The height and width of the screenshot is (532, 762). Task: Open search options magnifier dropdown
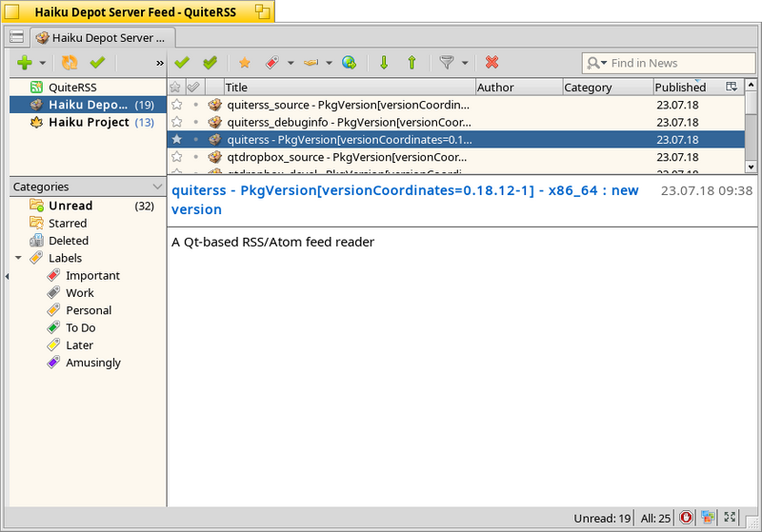(x=597, y=63)
